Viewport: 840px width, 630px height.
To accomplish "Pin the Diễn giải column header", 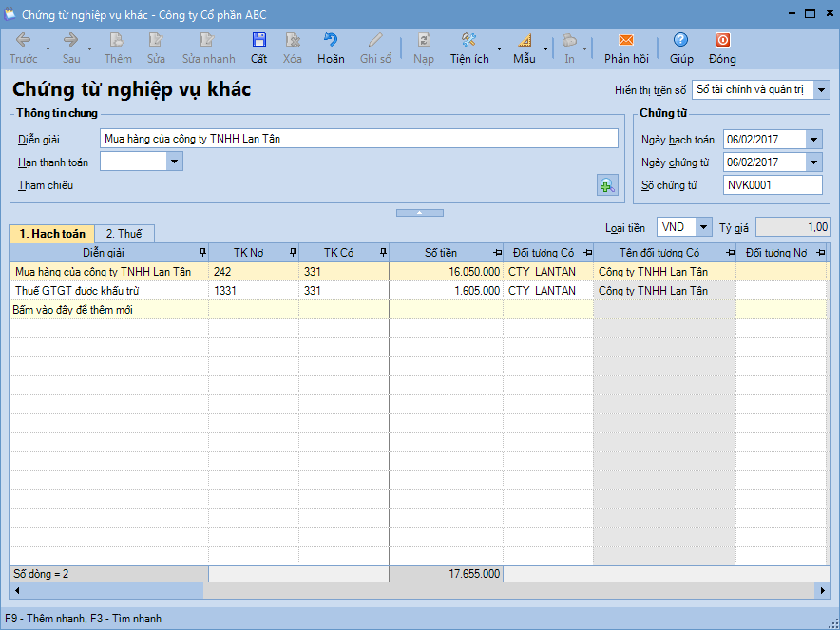I will pyautogui.click(x=201, y=253).
